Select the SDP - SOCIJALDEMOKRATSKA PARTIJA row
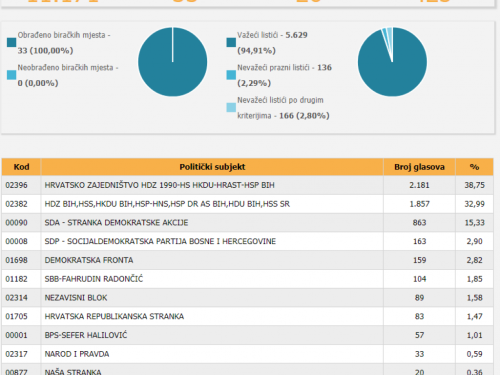This screenshot has width=500, height=375. [247, 241]
